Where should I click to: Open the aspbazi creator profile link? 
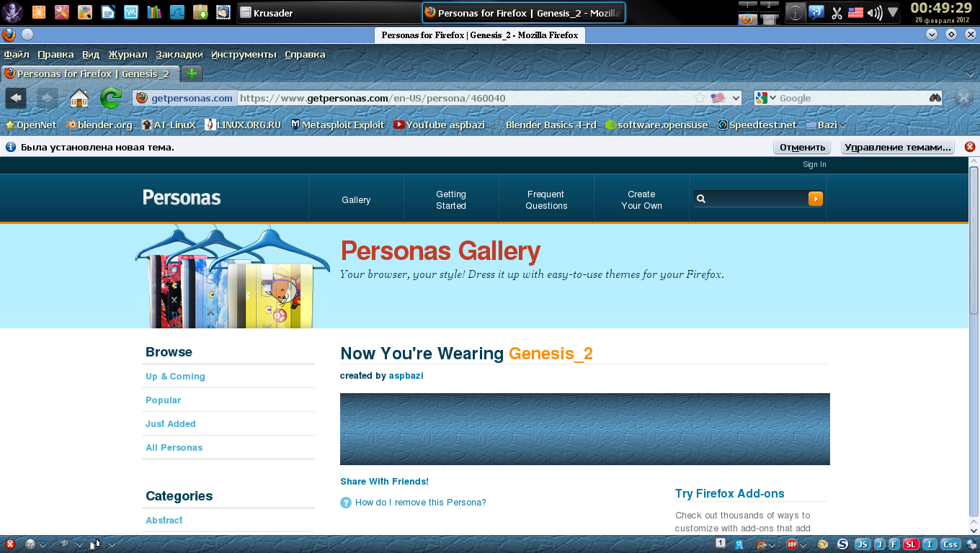coord(406,376)
